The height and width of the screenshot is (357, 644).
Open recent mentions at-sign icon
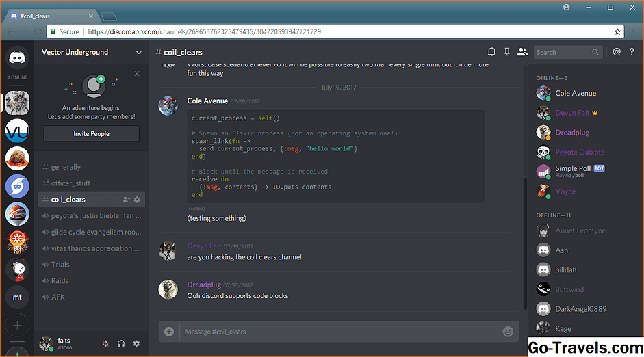617,52
